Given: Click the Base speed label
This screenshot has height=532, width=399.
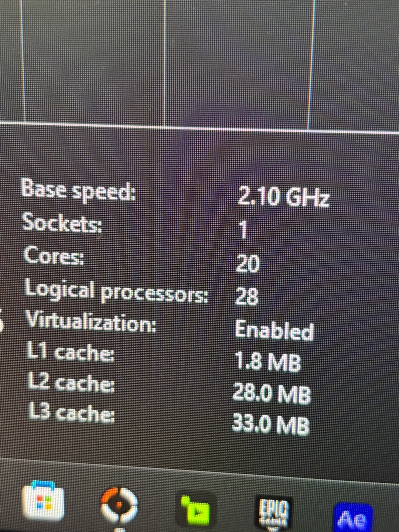Looking at the screenshot, I should (x=78, y=189).
